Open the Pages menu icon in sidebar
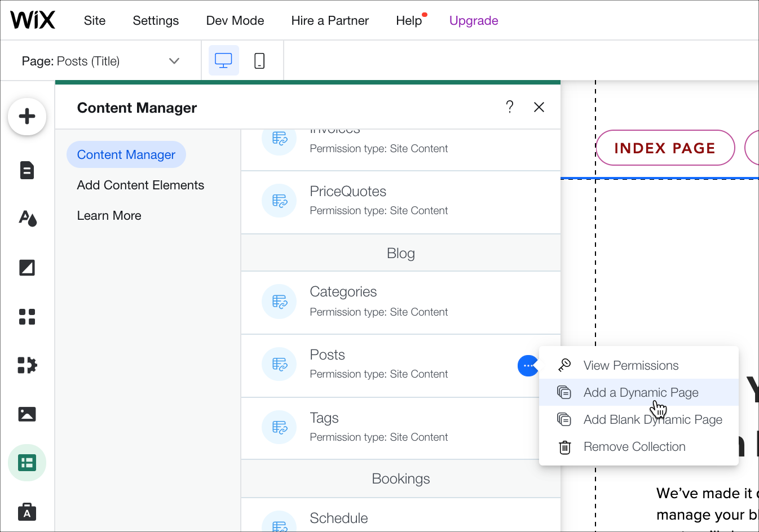The height and width of the screenshot is (532, 759). 27,170
